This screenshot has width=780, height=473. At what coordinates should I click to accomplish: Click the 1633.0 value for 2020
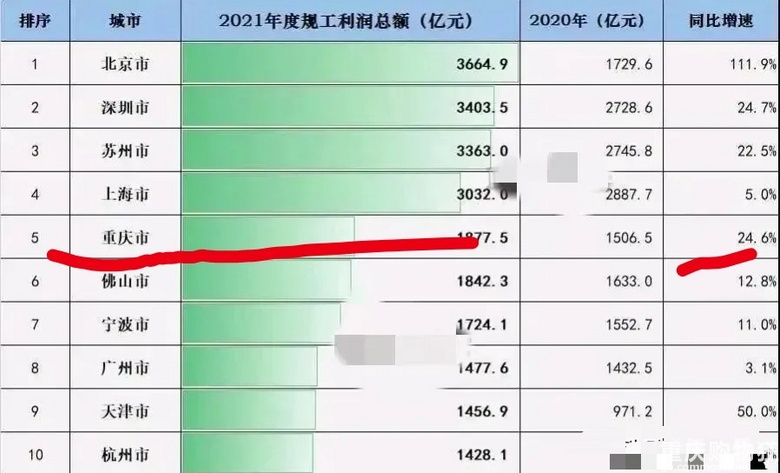pos(629,281)
